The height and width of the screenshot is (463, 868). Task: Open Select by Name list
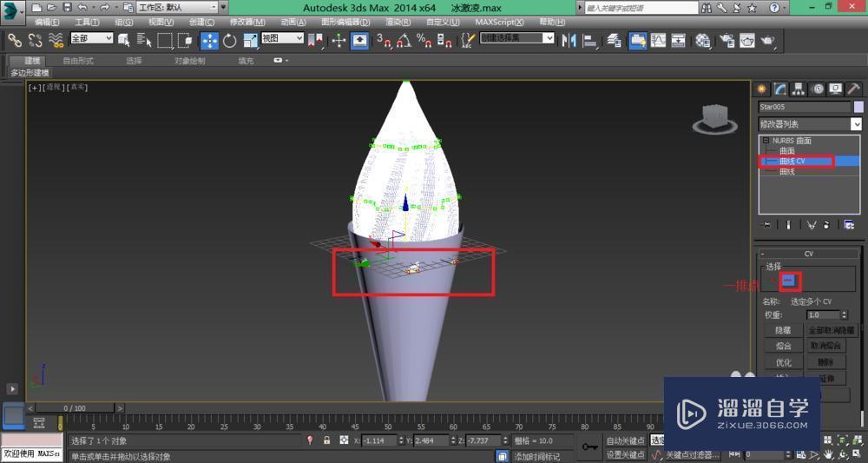pos(144,41)
